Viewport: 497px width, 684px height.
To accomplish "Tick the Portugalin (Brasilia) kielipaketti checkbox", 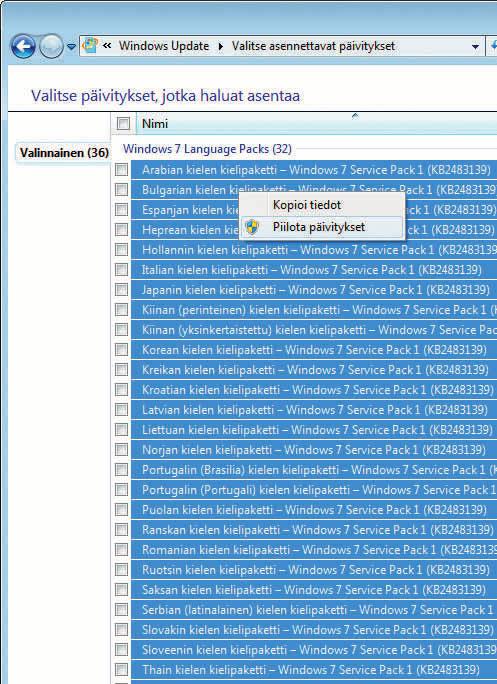I will coord(121,470).
